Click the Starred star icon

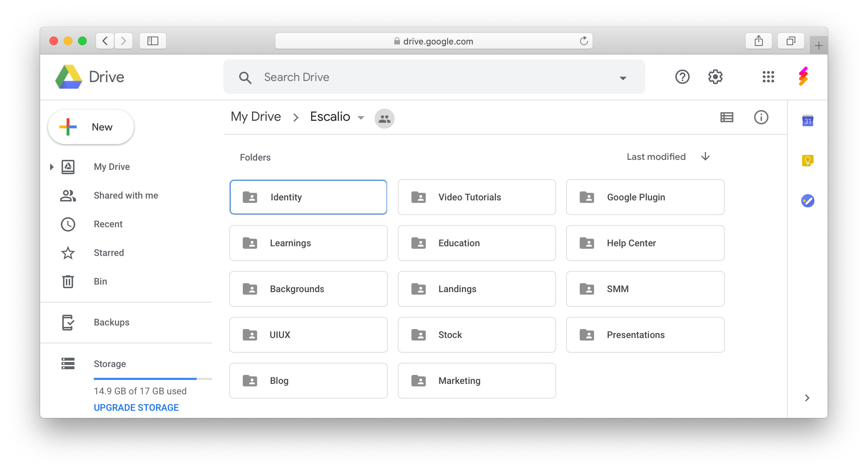[x=68, y=253]
